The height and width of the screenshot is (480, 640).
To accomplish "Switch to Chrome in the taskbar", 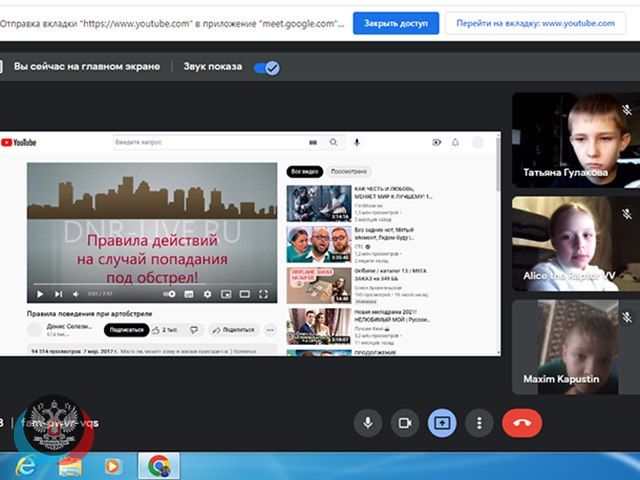I will [159, 466].
